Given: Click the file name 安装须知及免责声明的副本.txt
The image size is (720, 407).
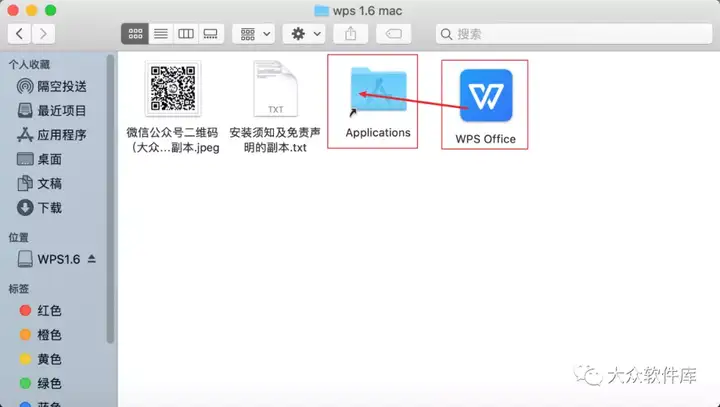Looking at the screenshot, I should click(x=275, y=140).
